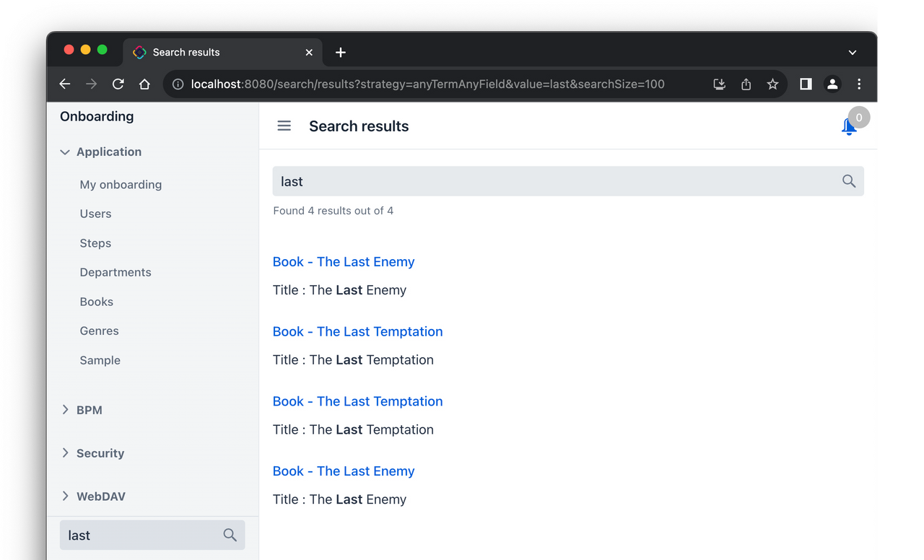Viewport: 924px width, 560px height.
Task: Click the site information icon in the address bar
Action: click(178, 84)
